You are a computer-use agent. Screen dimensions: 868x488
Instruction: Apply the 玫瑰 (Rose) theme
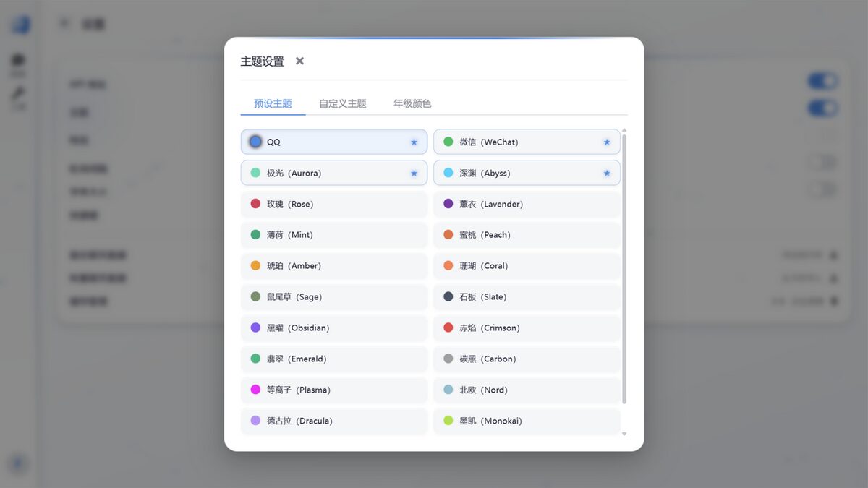coord(334,204)
